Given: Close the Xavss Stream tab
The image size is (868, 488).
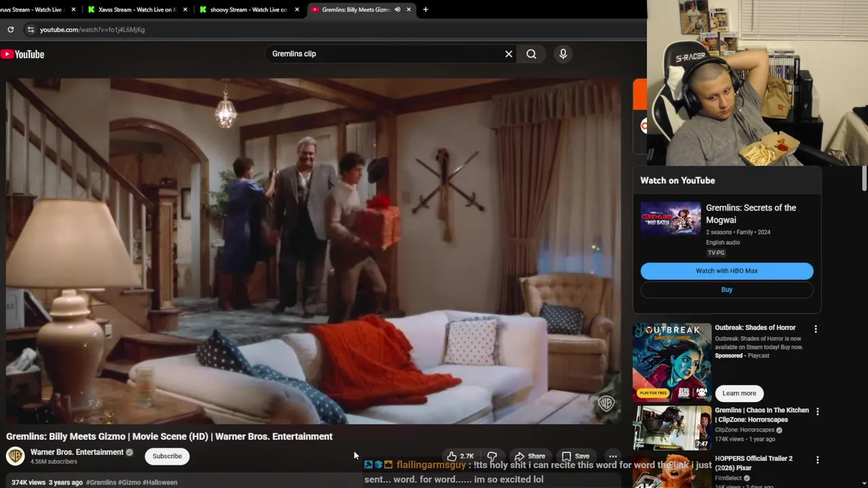Looking at the screenshot, I should [185, 9].
